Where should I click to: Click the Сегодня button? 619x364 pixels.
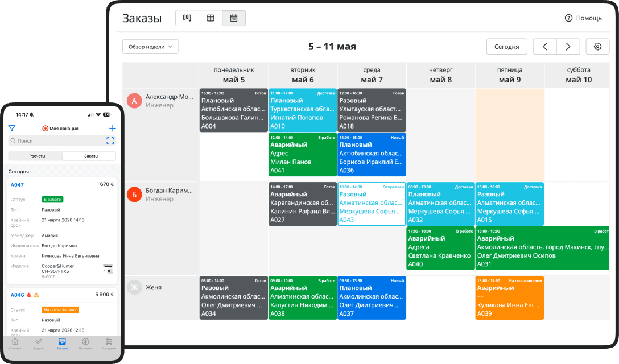pyautogui.click(x=506, y=47)
